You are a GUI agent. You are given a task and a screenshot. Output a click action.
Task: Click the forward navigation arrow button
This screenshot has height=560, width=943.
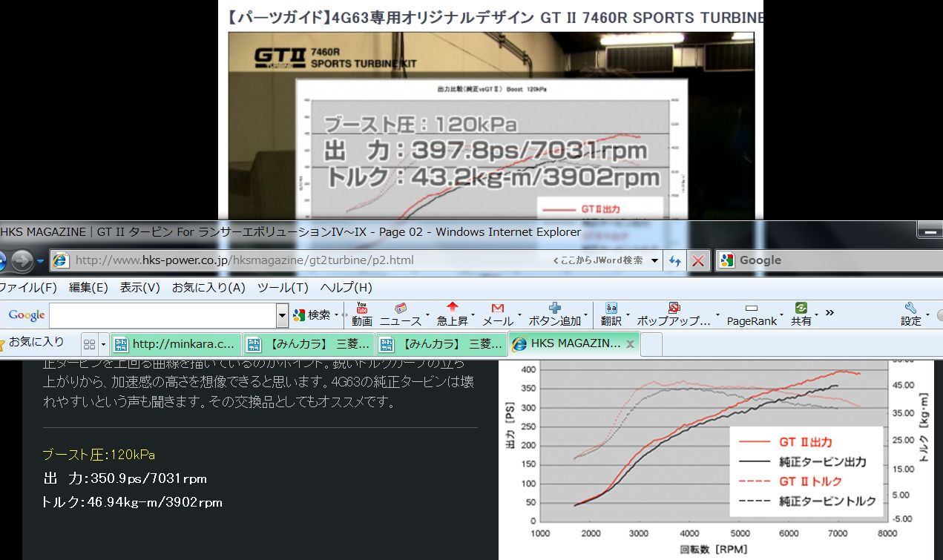click(22, 260)
